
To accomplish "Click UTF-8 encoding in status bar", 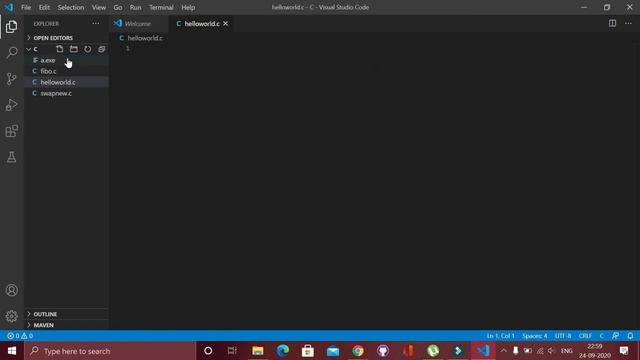I will click(563, 336).
